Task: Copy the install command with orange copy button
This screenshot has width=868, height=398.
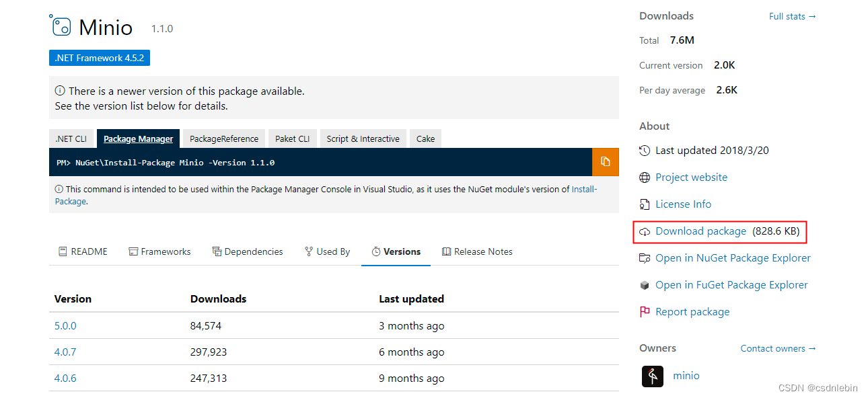Action: click(x=606, y=162)
